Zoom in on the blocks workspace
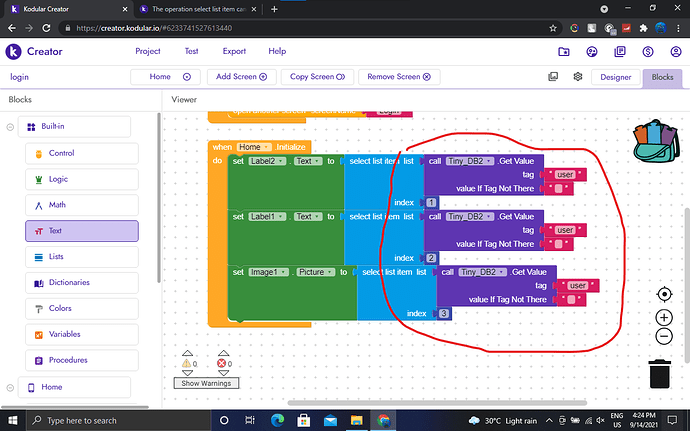This screenshot has width=690, height=431. coord(664,317)
